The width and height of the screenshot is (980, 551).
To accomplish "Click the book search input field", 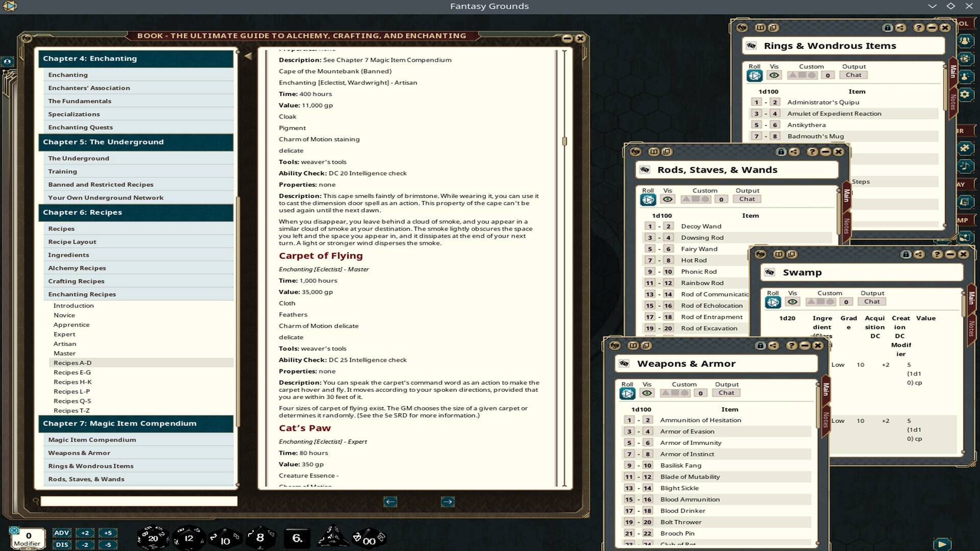I will pos(139,502).
